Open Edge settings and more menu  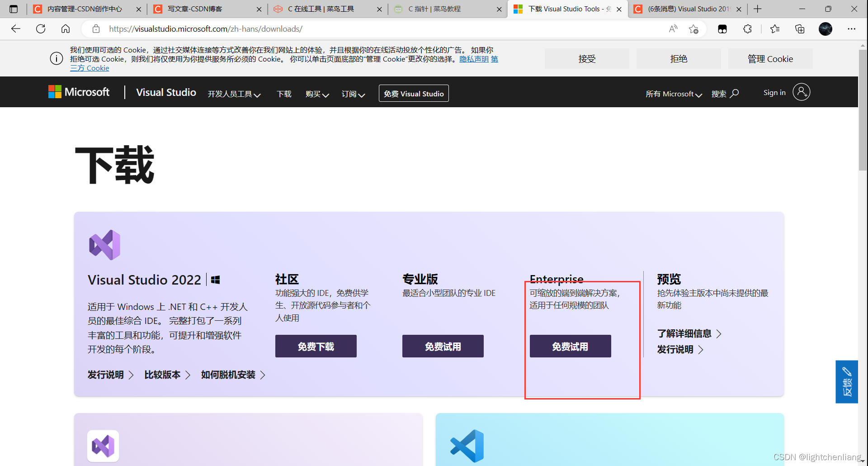(x=852, y=29)
